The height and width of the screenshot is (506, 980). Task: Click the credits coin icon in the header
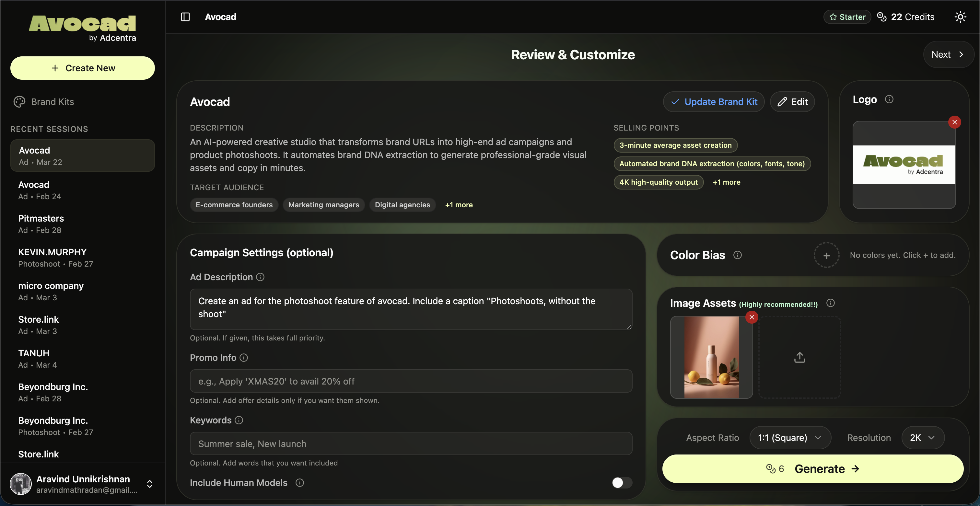click(882, 17)
